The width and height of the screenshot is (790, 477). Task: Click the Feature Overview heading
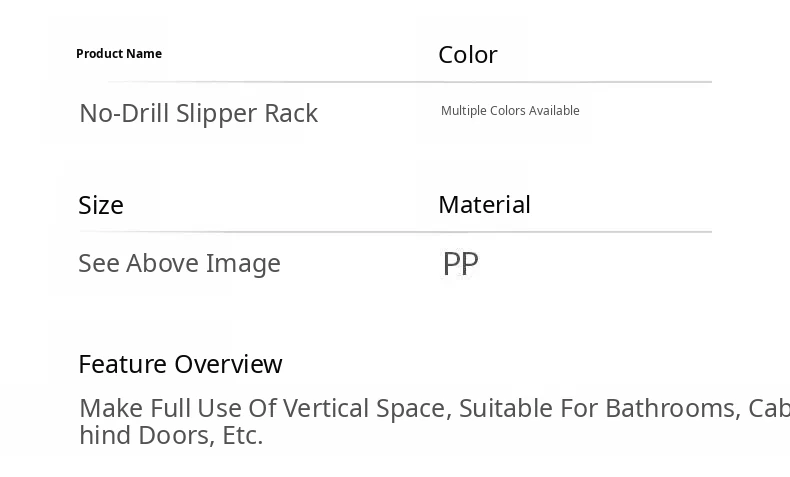click(180, 364)
